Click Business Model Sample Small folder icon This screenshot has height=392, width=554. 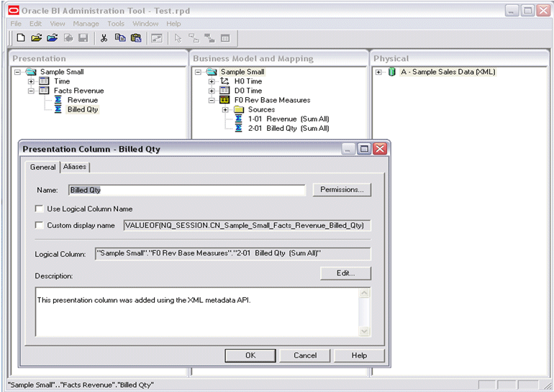[x=212, y=72]
